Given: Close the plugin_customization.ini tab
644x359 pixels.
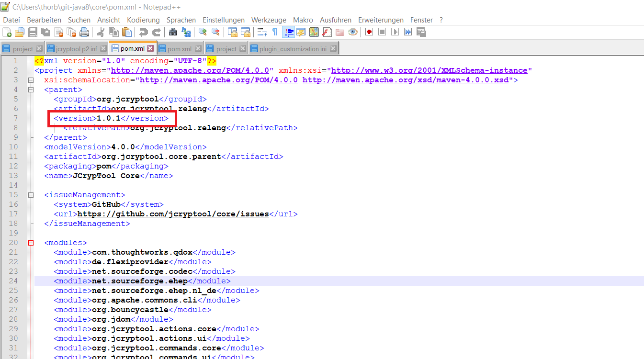Looking at the screenshot, I should pyautogui.click(x=333, y=49).
